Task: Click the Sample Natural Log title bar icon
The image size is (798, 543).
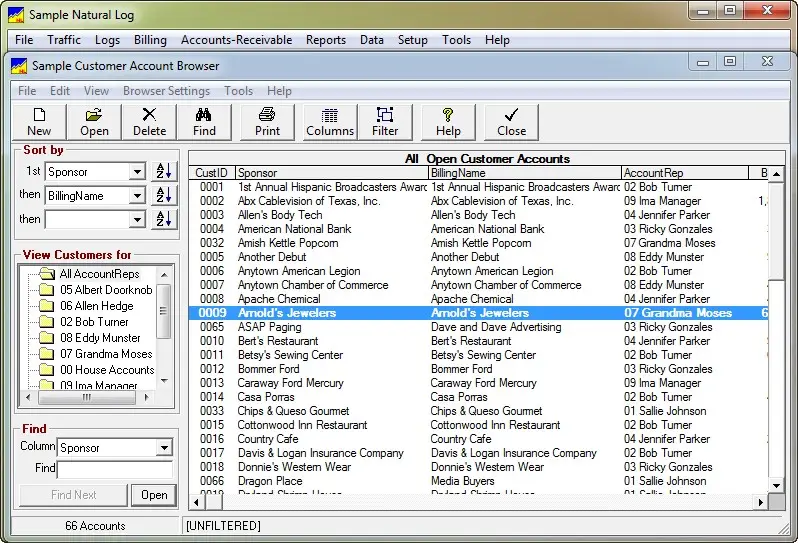Action: click(x=16, y=15)
